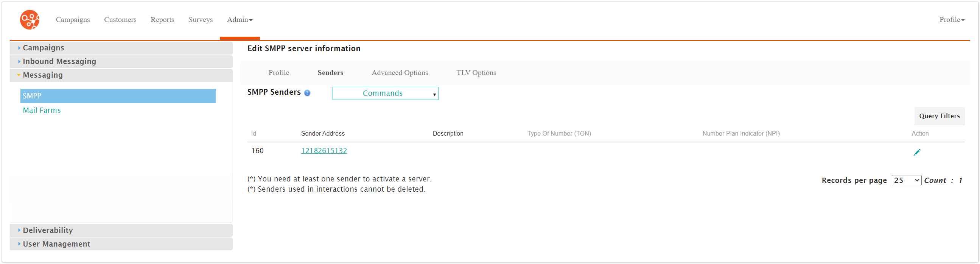Expand the Campaigns sidebar section
This screenshot has height=264, width=980.
point(44,48)
